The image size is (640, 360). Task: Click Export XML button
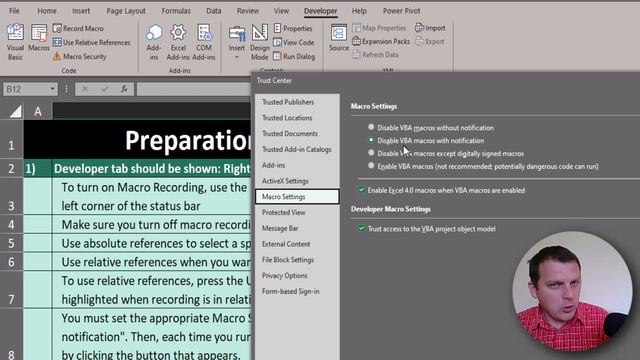430,41
